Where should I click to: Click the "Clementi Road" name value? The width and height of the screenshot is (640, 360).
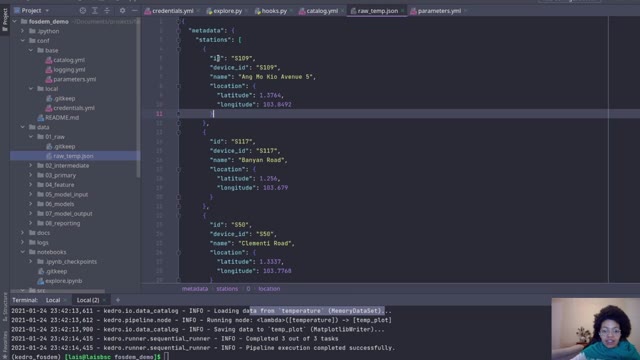pyautogui.click(x=265, y=243)
